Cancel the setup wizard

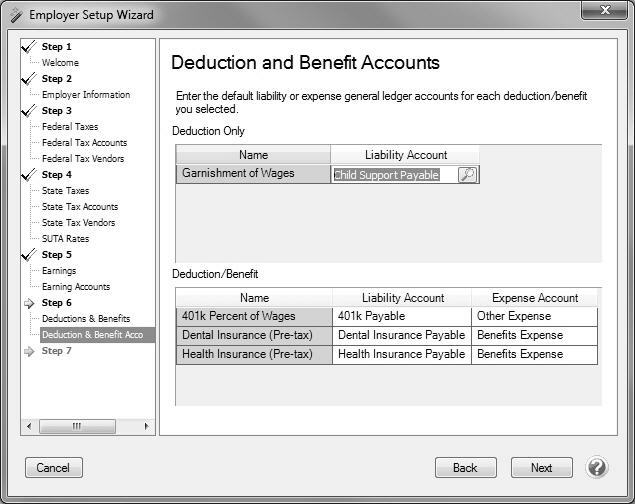point(53,467)
